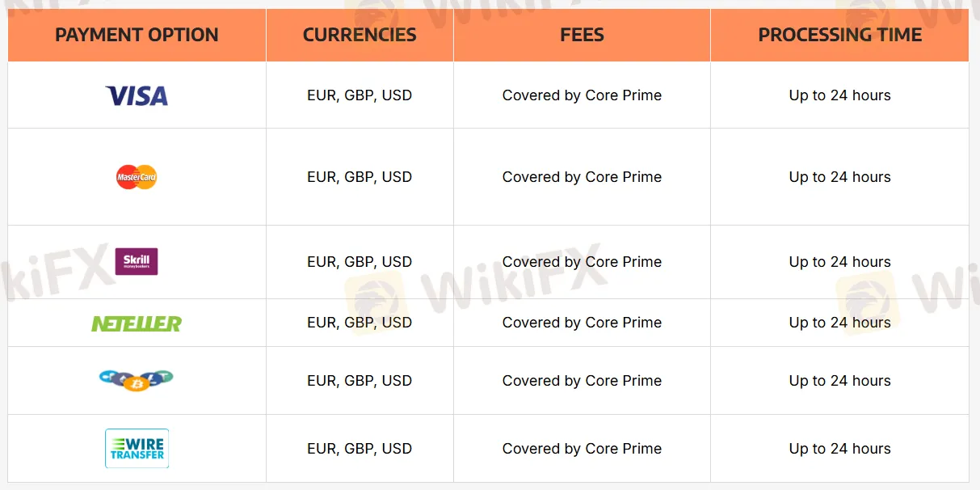980x490 pixels.
Task: Click the Fees column header
Action: click(582, 35)
